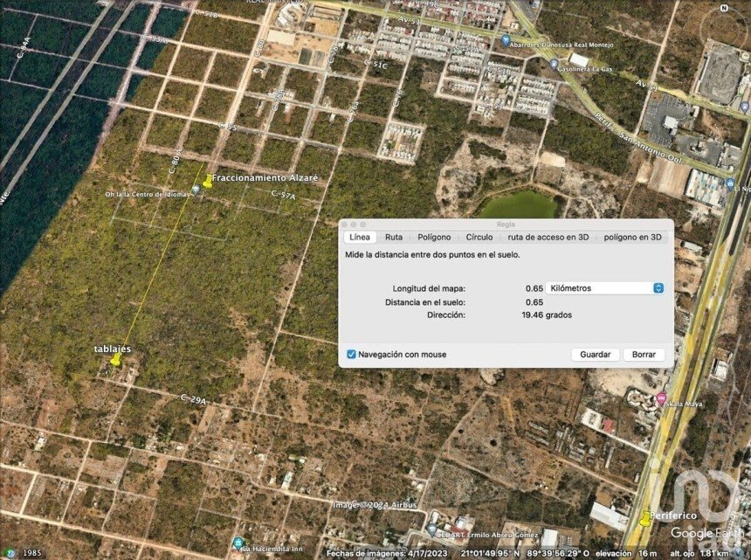
Task: Click the Image © 2024 Airbus attribution
Action: [x=375, y=505]
